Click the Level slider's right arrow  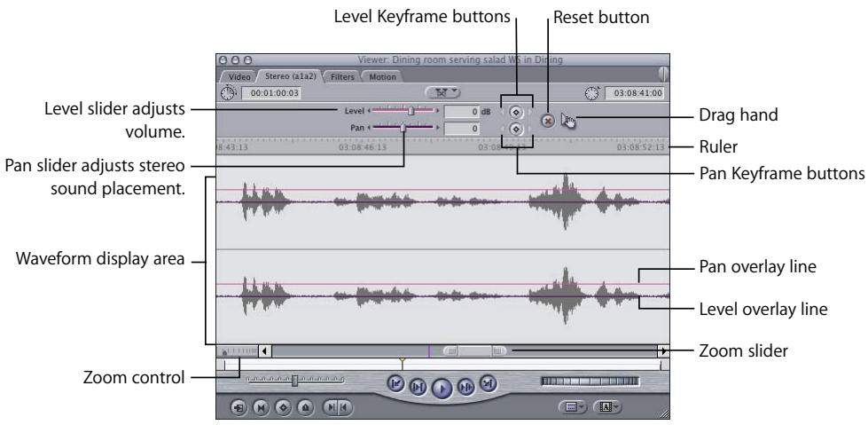[438, 111]
